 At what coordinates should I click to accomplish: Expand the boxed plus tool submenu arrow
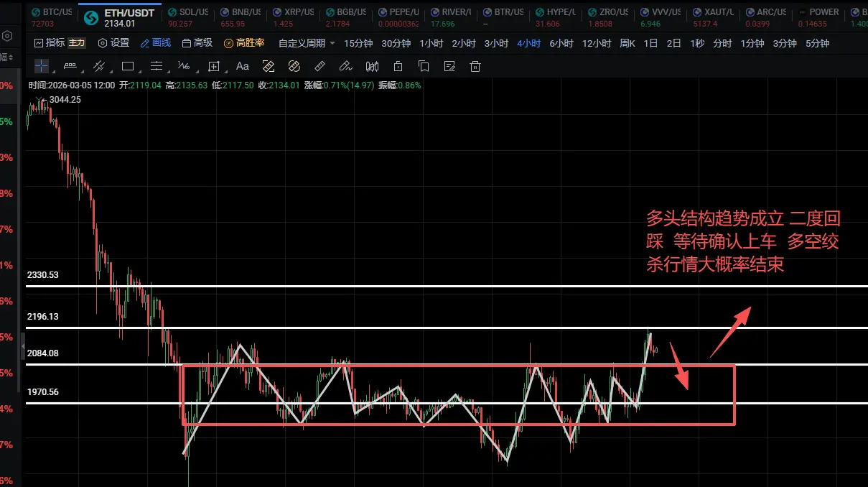pyautogui.click(x=227, y=72)
